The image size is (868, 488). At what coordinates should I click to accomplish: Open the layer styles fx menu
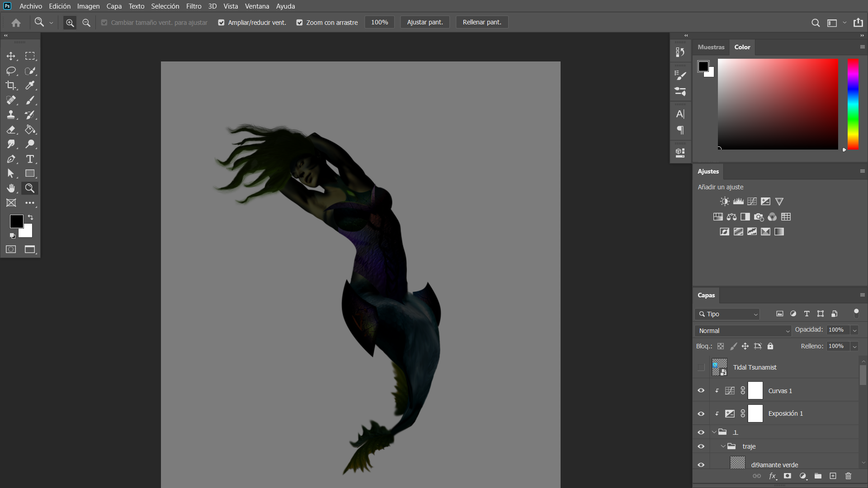tap(773, 476)
